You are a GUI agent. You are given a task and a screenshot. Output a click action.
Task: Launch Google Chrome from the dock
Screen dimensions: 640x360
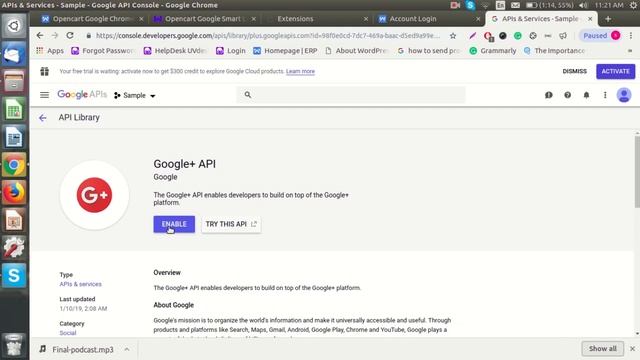click(x=14, y=165)
